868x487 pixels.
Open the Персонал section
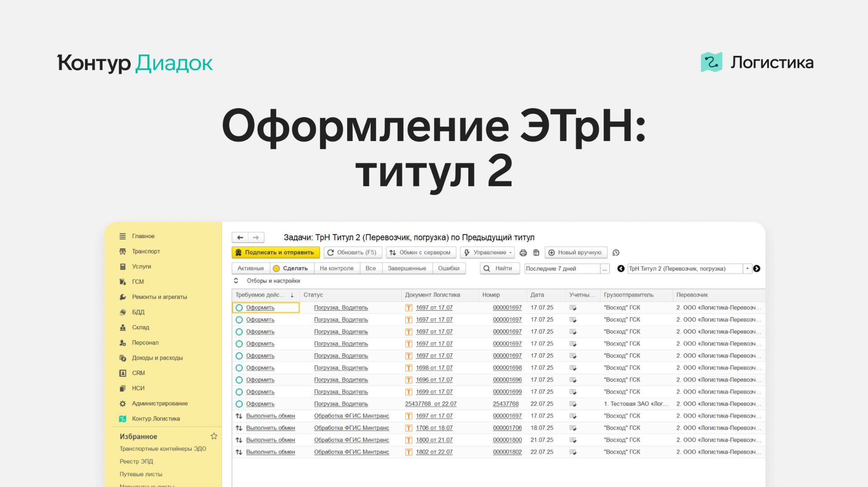coord(146,342)
